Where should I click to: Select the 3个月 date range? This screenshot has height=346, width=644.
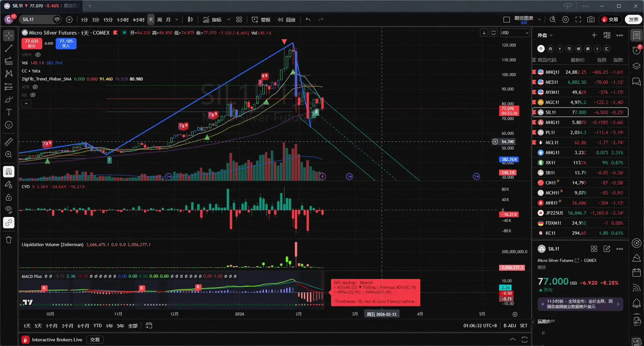click(67, 326)
